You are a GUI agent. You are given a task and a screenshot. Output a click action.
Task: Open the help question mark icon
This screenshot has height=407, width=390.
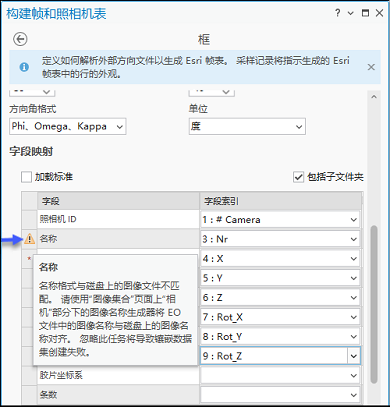[338, 13]
